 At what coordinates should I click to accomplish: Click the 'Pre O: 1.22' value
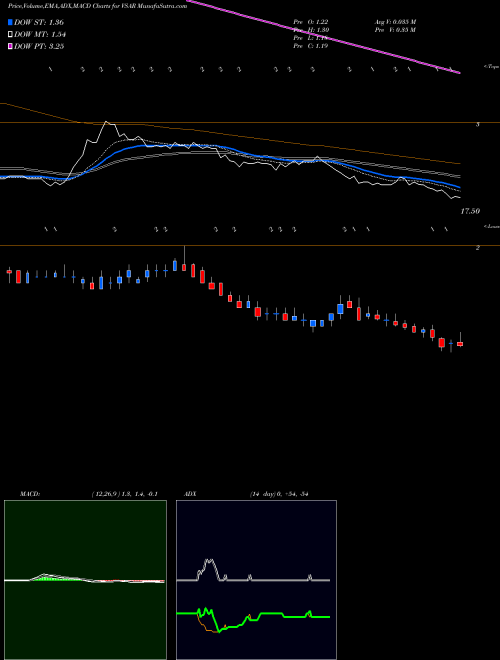point(311,22)
